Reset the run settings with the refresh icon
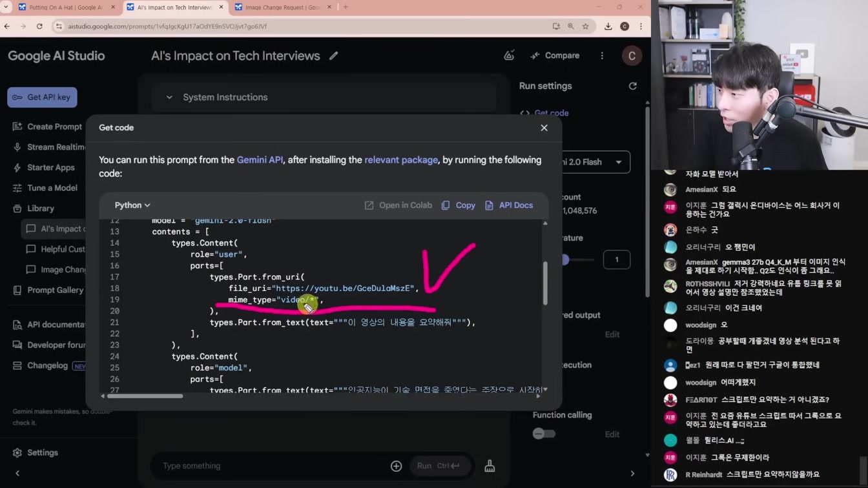Viewport: 868px width, 488px height. (x=633, y=86)
